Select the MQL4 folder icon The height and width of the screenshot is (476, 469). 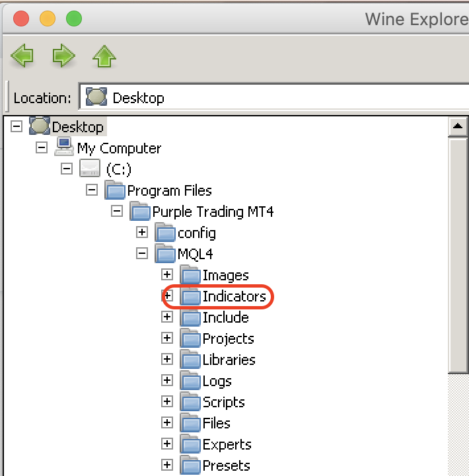[165, 253]
